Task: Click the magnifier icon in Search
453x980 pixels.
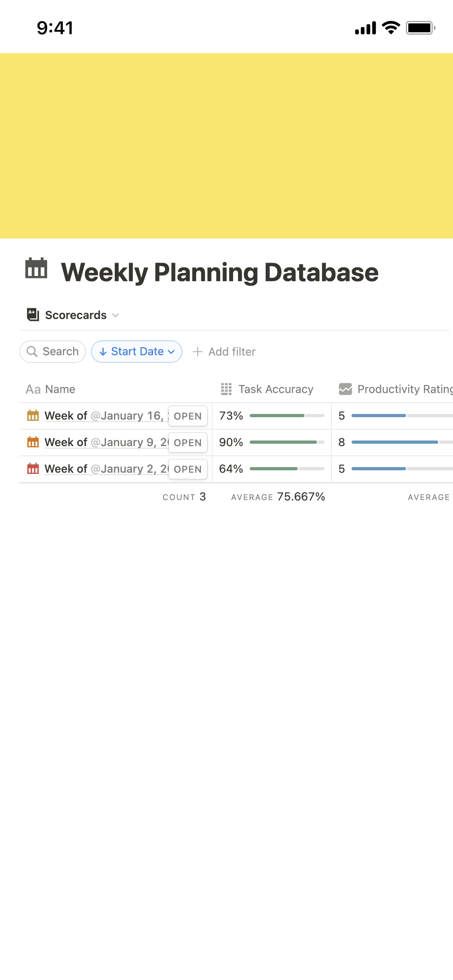Action: click(32, 352)
